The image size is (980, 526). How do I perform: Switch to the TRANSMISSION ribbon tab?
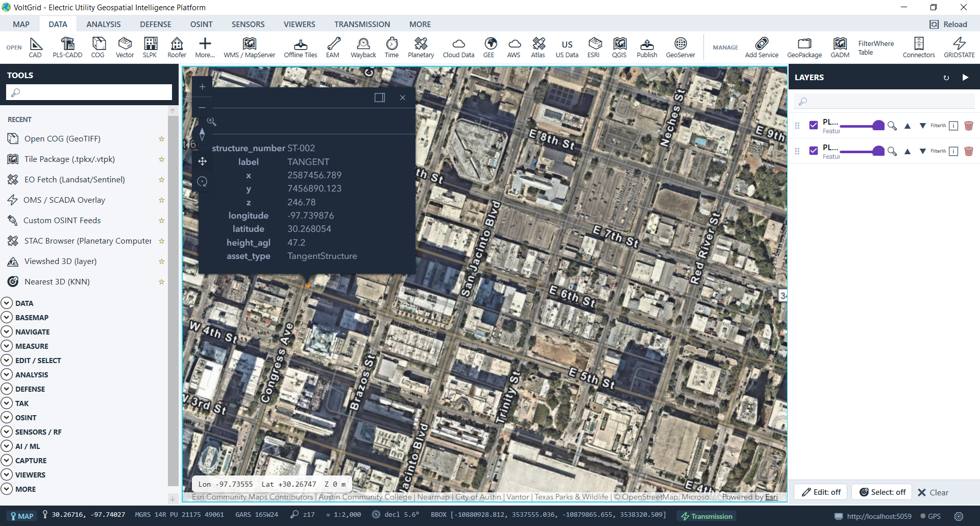362,24
